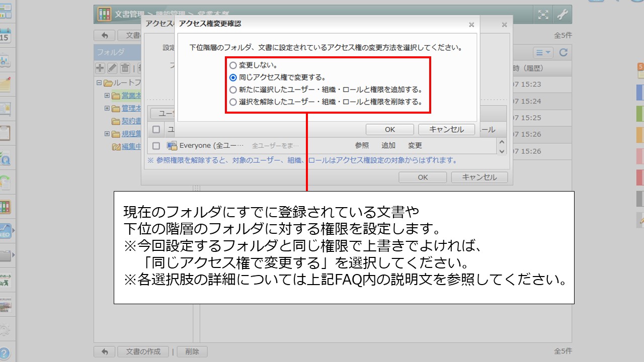Screen dimensions: 644x362
Task: Expand the 営業本部 folder node
Action: tap(107, 96)
